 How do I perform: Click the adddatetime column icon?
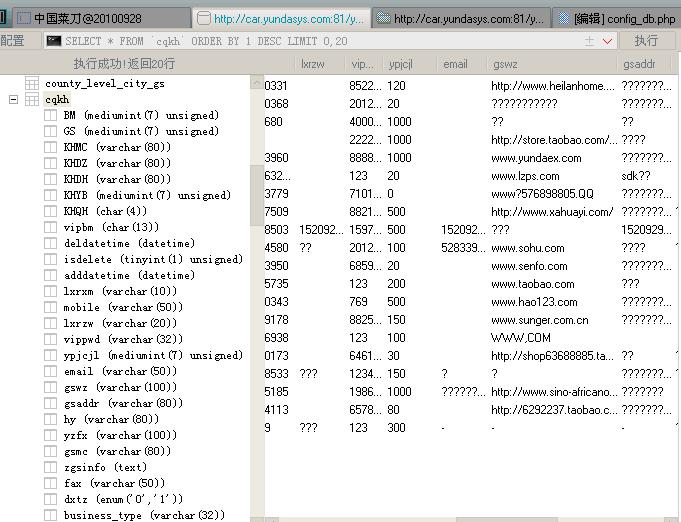coord(50,275)
